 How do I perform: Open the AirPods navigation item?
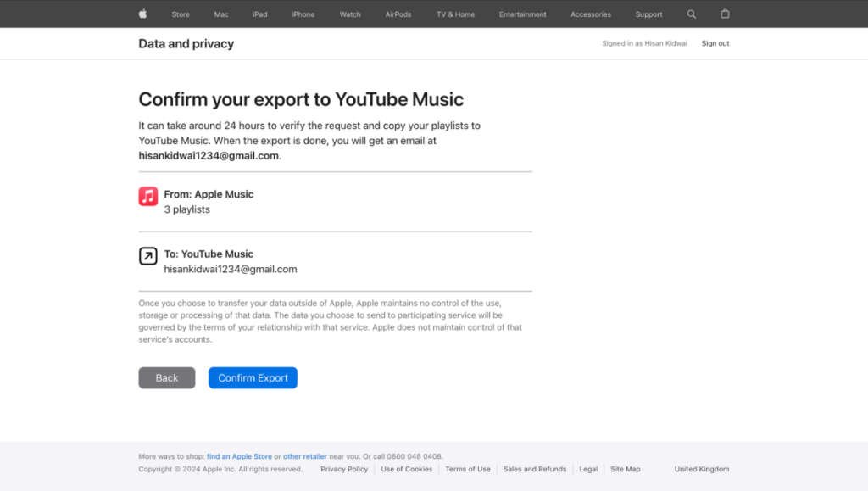point(398,14)
